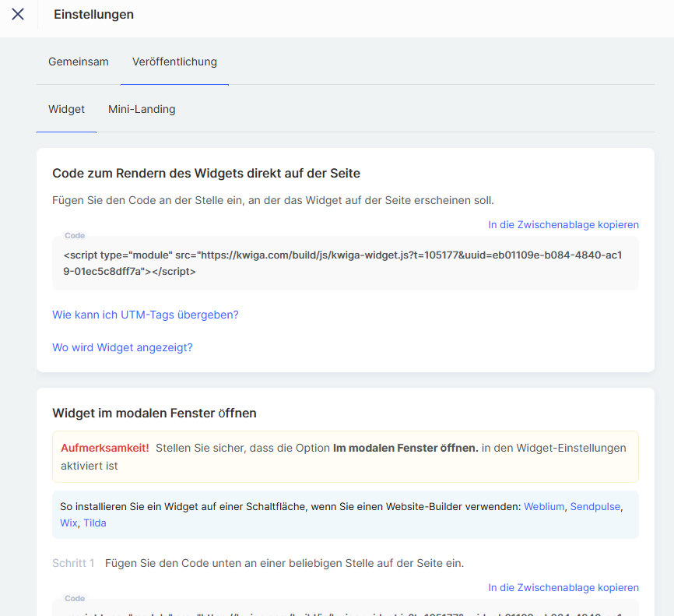Copy the Schritt 1 code to clipboard
This screenshot has height=616, width=674.
click(x=563, y=587)
